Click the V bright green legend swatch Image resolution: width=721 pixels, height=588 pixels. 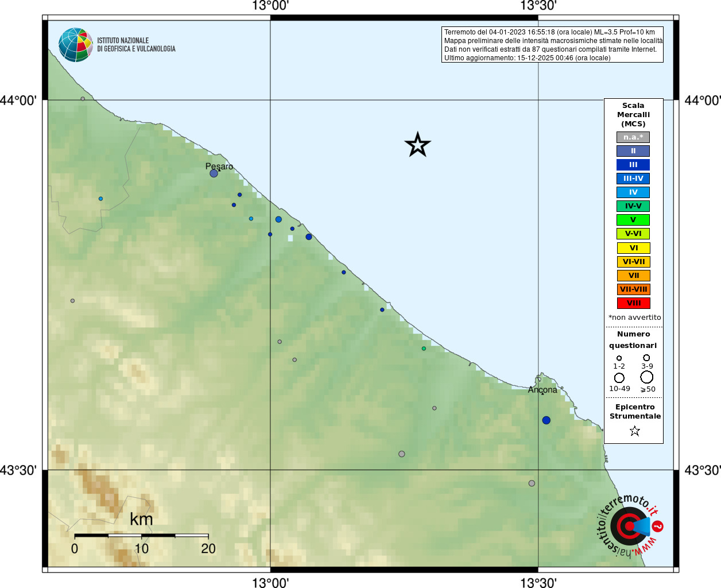633,220
